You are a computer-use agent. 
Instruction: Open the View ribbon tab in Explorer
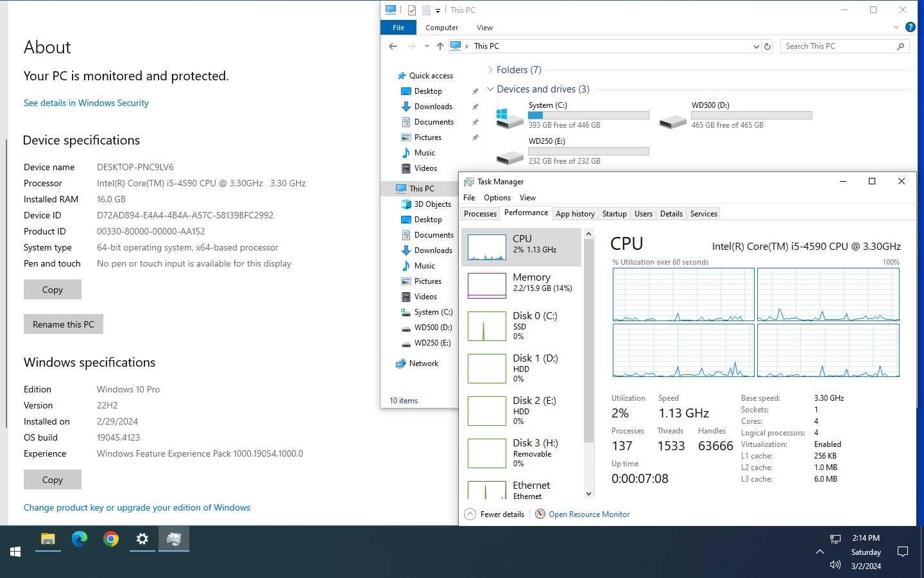point(484,28)
